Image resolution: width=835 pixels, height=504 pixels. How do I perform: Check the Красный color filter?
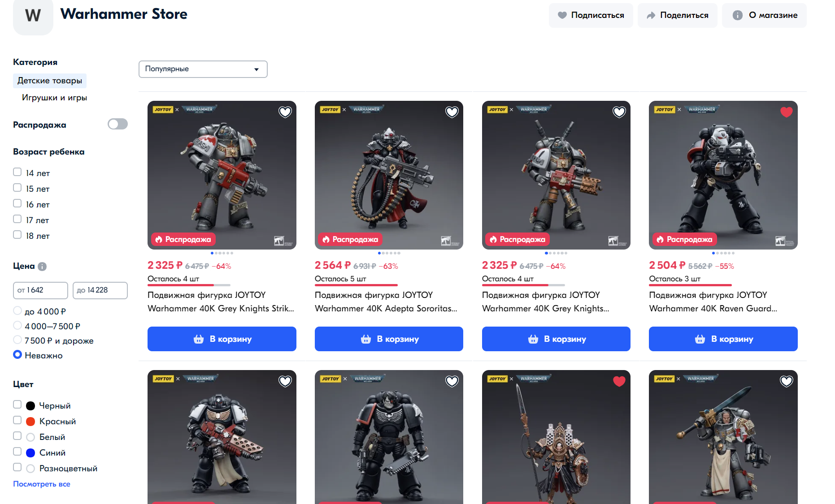(17, 420)
